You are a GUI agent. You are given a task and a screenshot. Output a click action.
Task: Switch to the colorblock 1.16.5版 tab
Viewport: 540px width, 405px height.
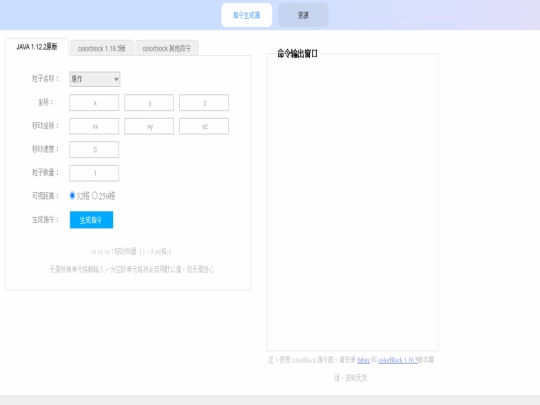(x=102, y=48)
